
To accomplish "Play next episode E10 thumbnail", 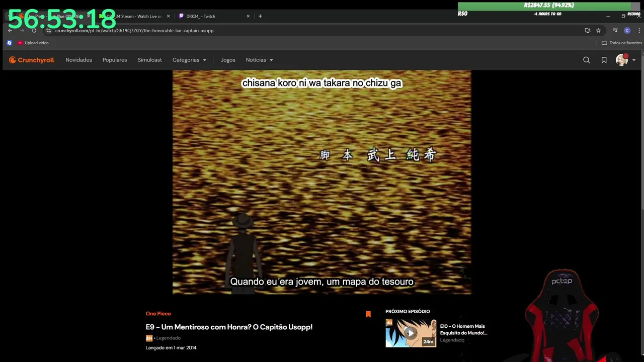I will [x=411, y=333].
